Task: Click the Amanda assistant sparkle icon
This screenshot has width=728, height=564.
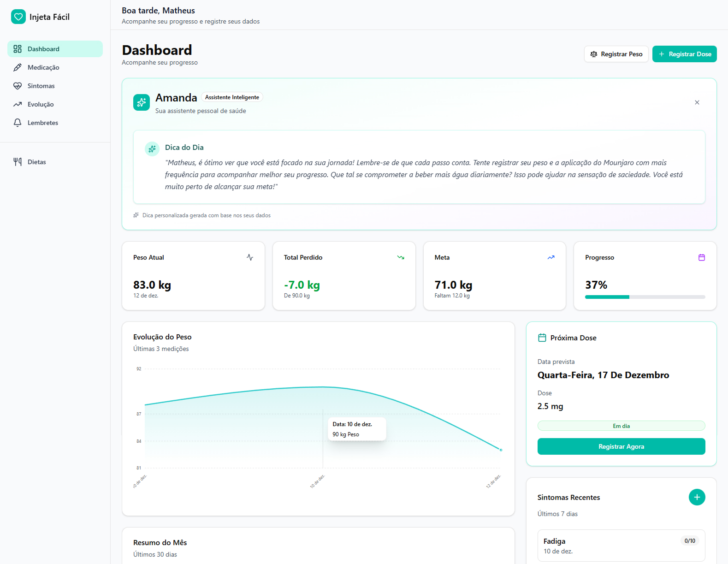Action: pos(142,102)
